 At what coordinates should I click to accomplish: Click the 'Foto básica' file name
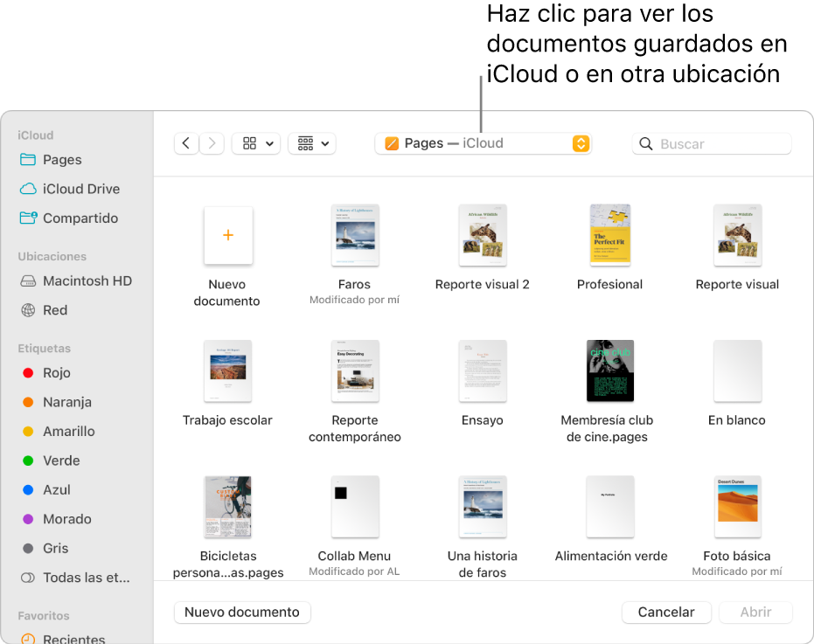pyautogui.click(x=737, y=556)
